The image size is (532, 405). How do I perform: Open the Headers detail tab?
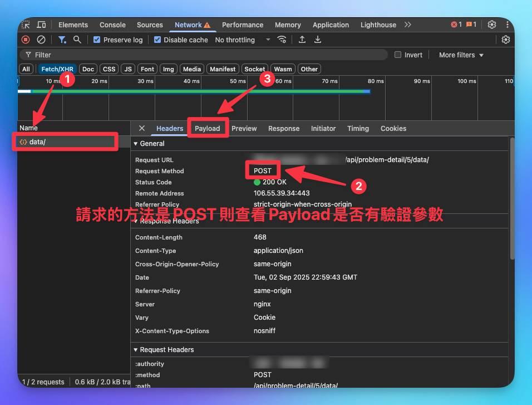pos(170,129)
